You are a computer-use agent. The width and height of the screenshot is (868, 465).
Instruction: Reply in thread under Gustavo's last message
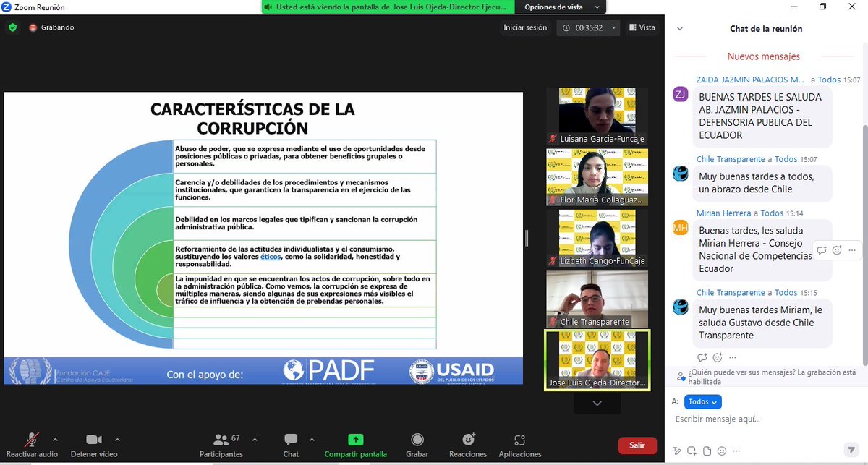[702, 357]
